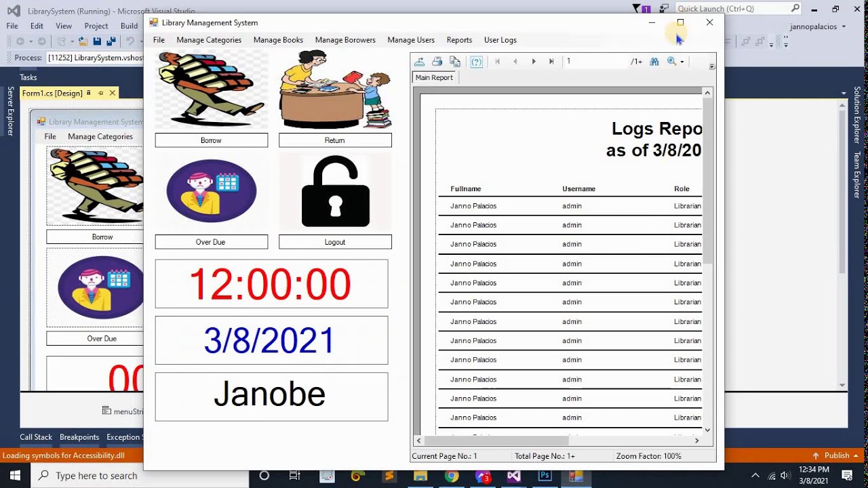Image resolution: width=868 pixels, height=488 pixels.
Task: Click the Username column header in report
Action: pos(578,189)
